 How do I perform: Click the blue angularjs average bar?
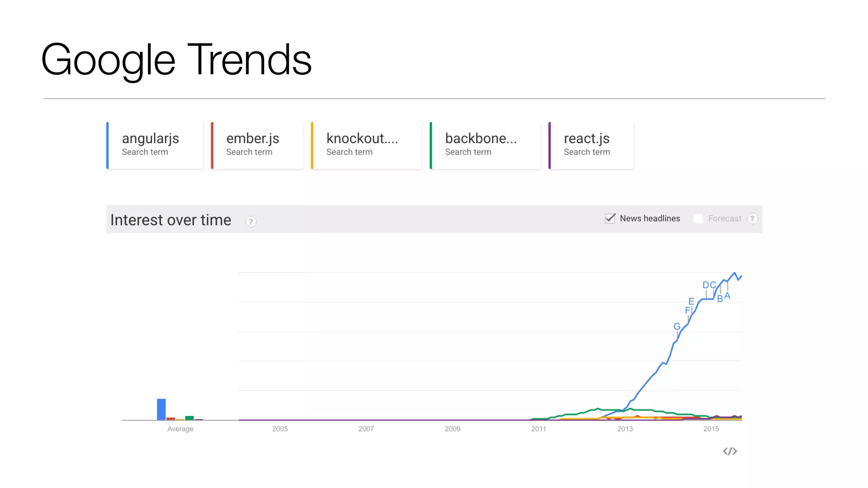coord(161,409)
